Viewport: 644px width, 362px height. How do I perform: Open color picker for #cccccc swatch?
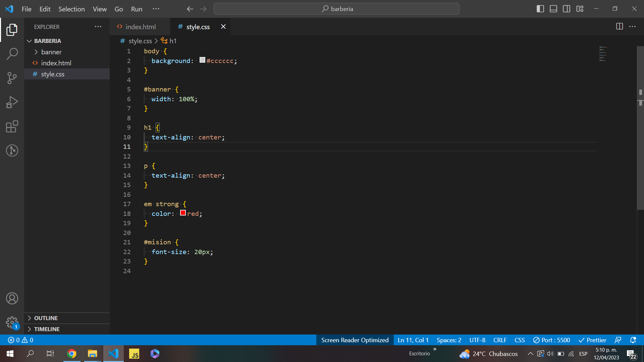tap(202, 60)
